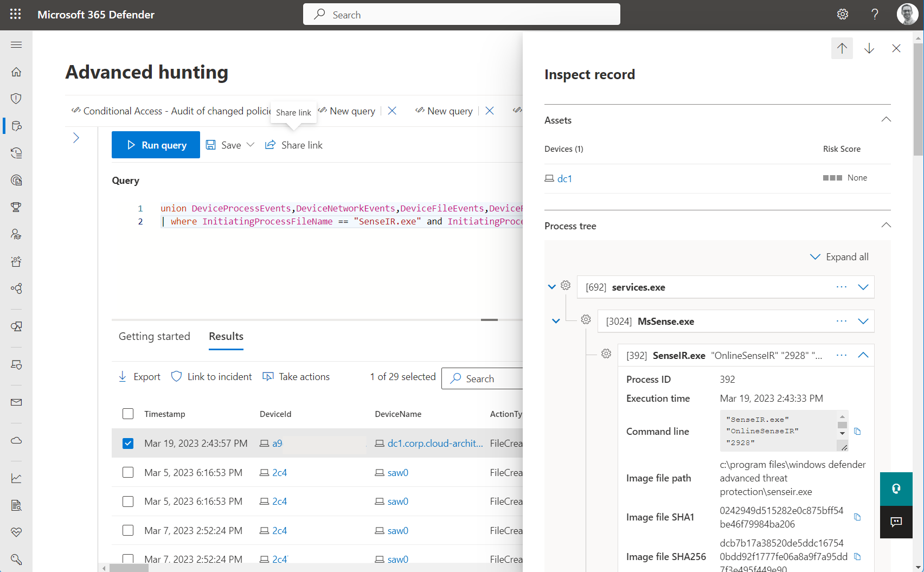924x572 pixels.
Task: Check the second Mar 5, 2023 6:16:53 PM row
Action: (x=128, y=502)
